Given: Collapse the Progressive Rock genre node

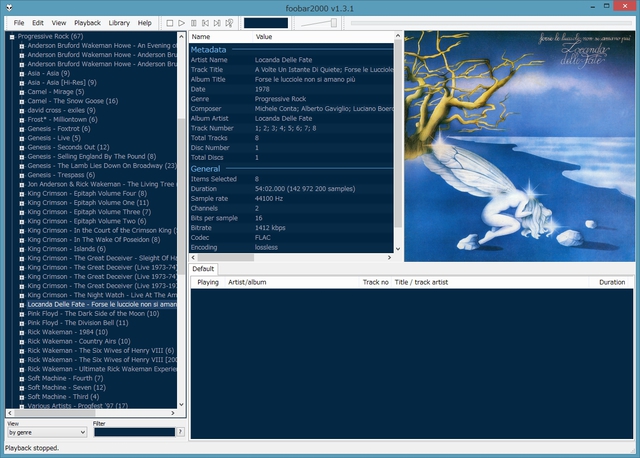Looking at the screenshot, I should coord(11,36).
